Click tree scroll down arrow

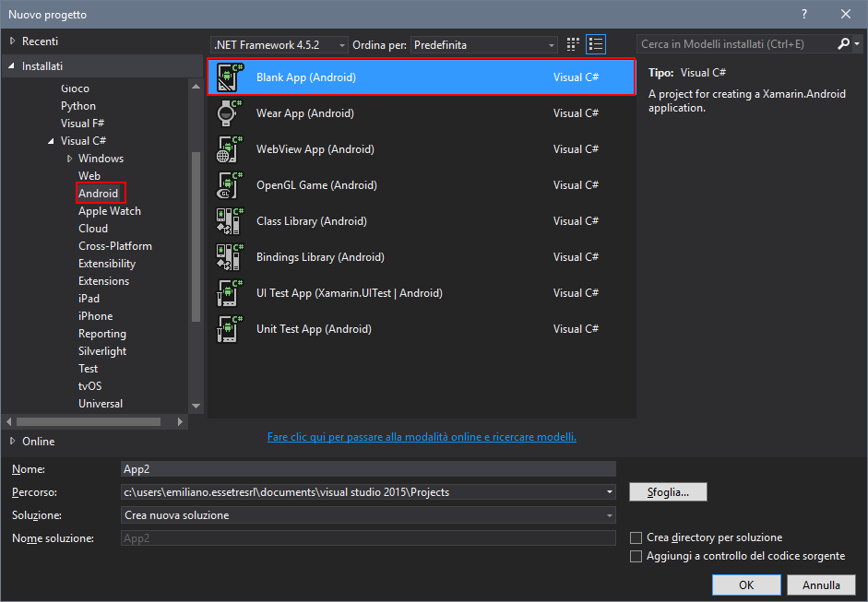coord(196,406)
